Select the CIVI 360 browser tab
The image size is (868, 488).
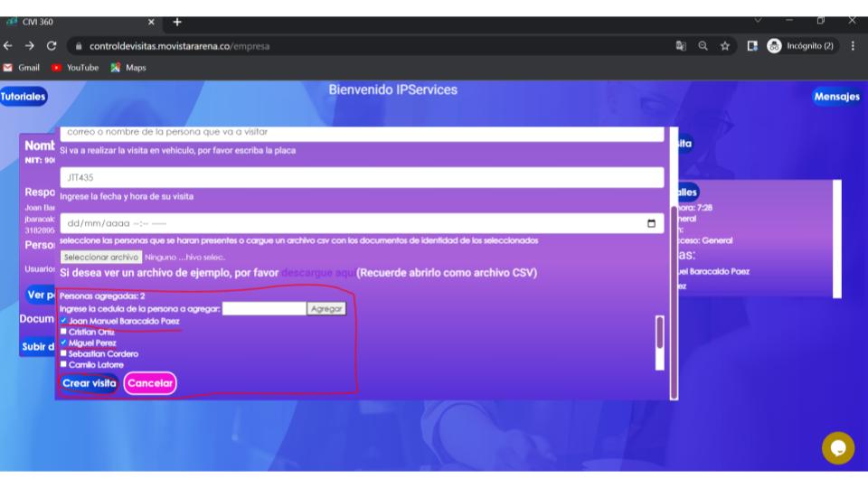(80, 22)
